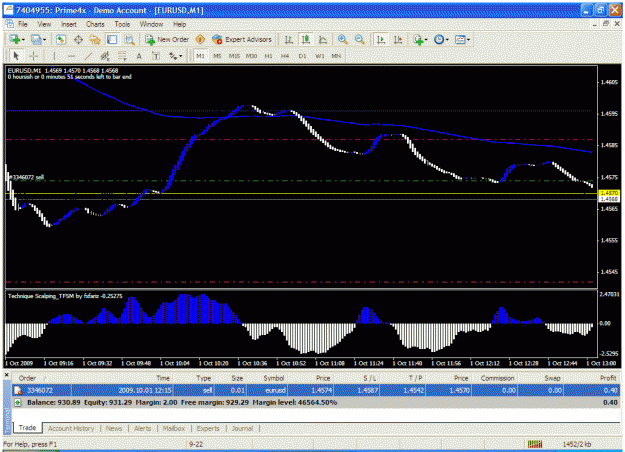
Task: Toggle the Terminal window icon
Action: [x=112, y=39]
